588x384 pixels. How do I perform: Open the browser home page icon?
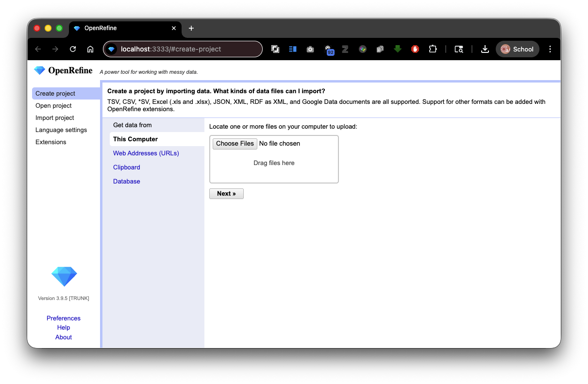(x=90, y=49)
